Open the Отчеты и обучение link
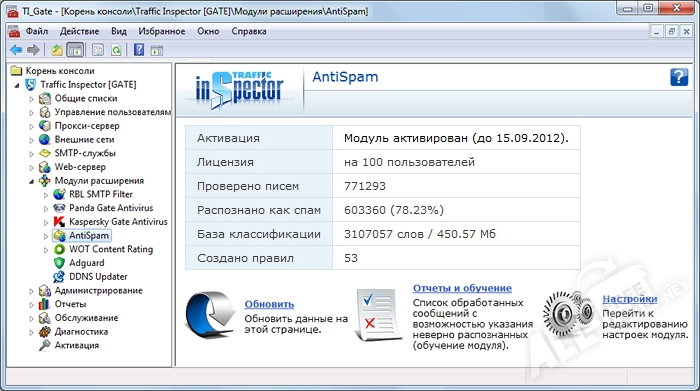 click(462, 288)
